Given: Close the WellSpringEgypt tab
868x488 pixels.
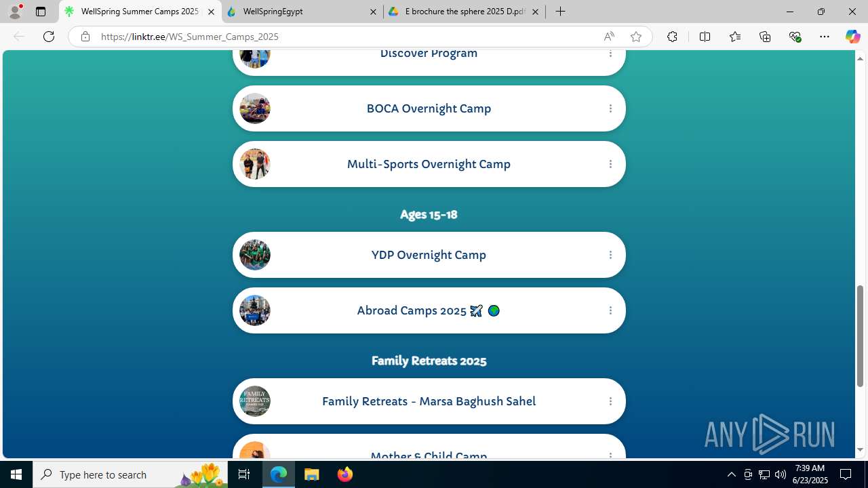Looking at the screenshot, I should tap(373, 12).
